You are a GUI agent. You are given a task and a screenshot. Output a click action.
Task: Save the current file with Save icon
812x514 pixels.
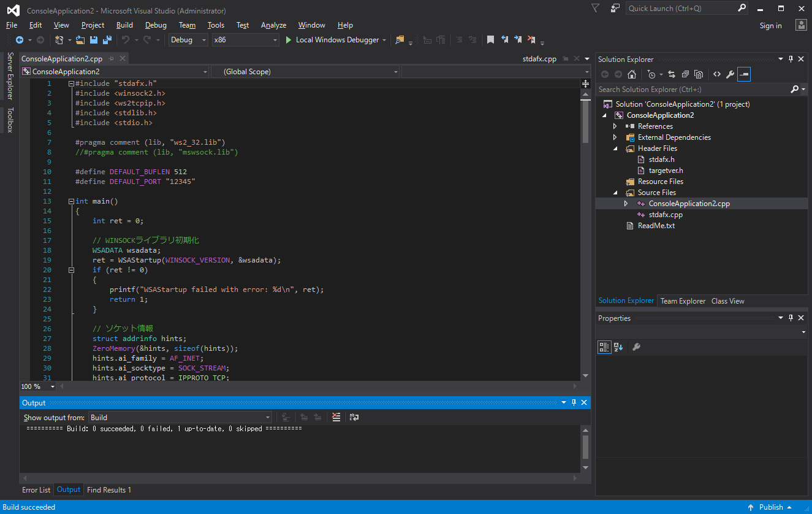click(x=94, y=40)
